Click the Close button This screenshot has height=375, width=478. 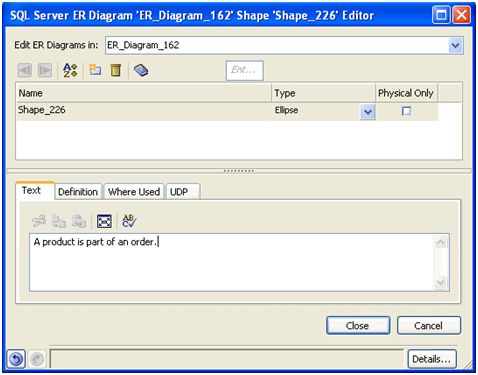click(x=358, y=325)
